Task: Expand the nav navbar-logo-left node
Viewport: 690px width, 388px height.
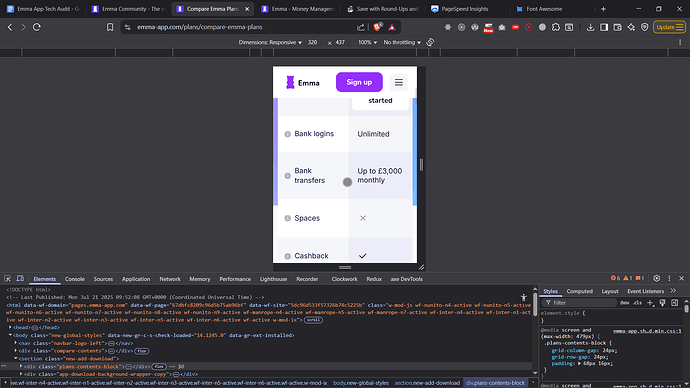Action: point(16,343)
